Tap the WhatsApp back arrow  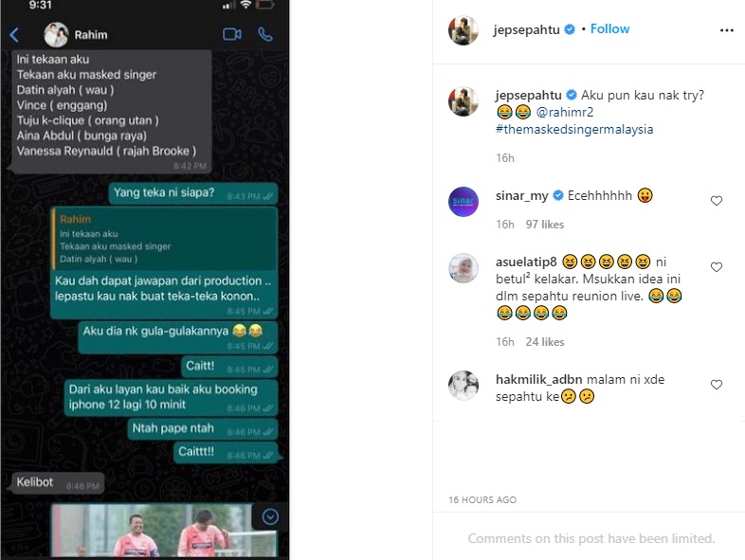point(14,35)
